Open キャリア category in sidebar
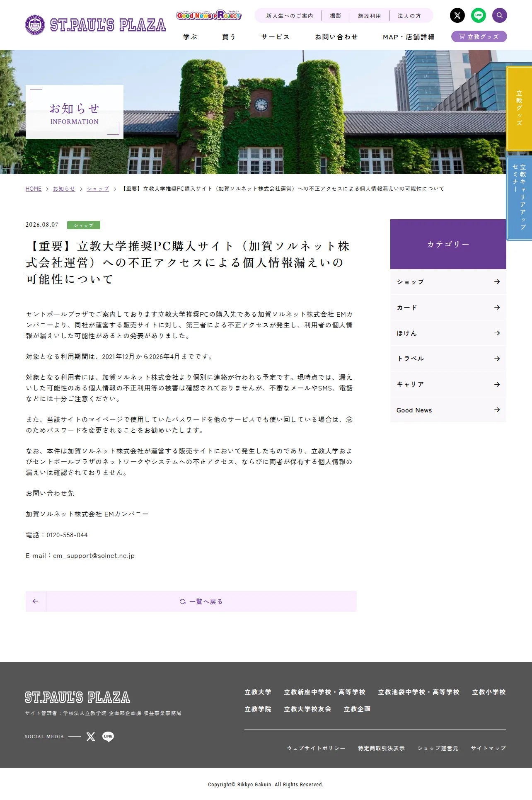The image size is (532, 800). [448, 385]
